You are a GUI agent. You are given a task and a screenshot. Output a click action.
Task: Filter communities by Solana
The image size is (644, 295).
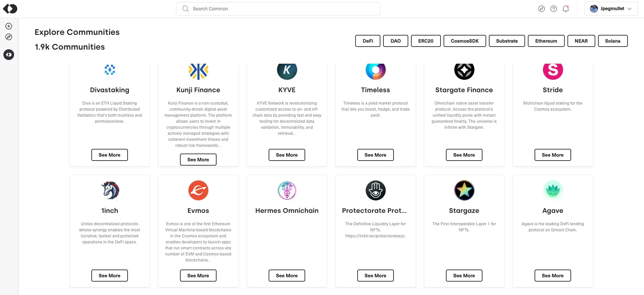coord(612,41)
